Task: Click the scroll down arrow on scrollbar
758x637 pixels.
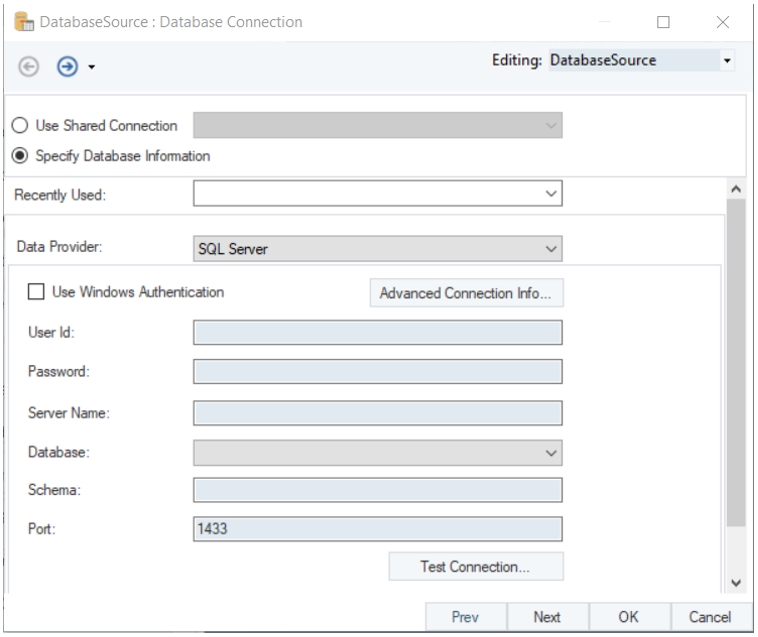Action: click(x=736, y=583)
